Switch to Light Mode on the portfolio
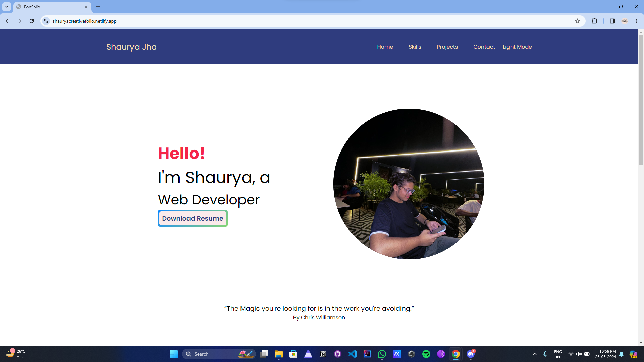The image size is (644, 362). [517, 47]
